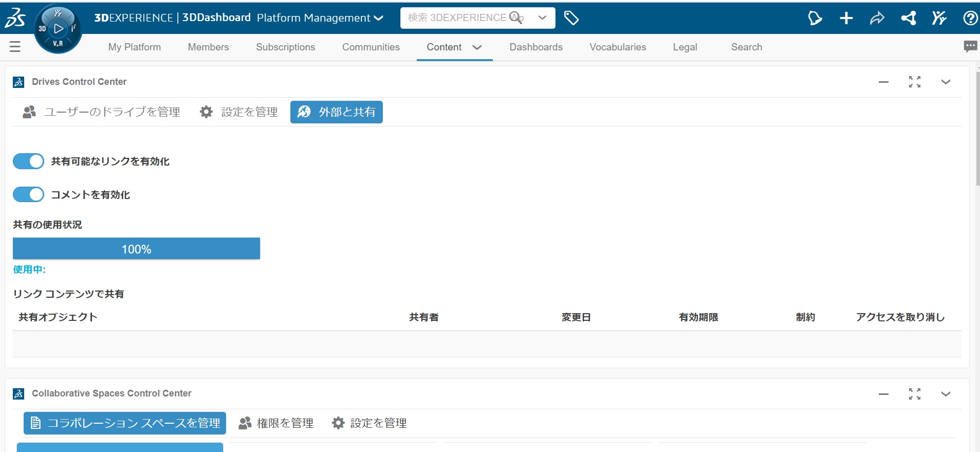Viewport: 980px width, 452px height.
Task: Click the page vertical scrollbar
Action: pyautogui.click(x=977, y=129)
